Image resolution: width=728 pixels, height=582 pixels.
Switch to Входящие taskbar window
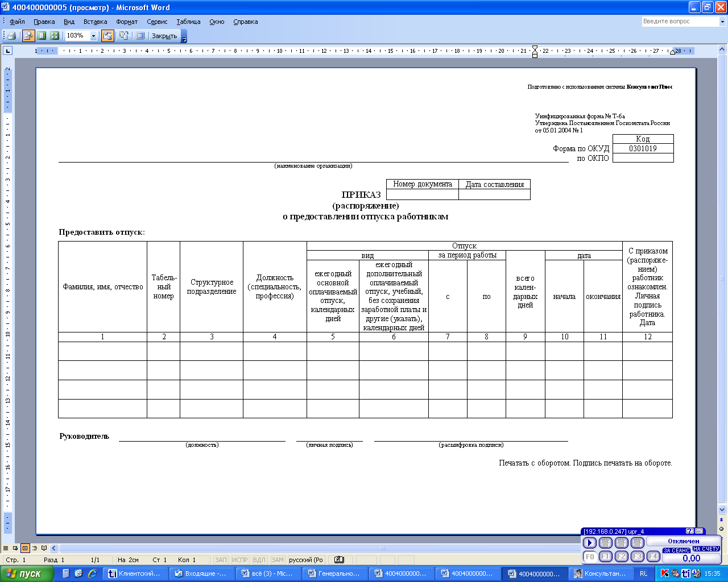202,574
